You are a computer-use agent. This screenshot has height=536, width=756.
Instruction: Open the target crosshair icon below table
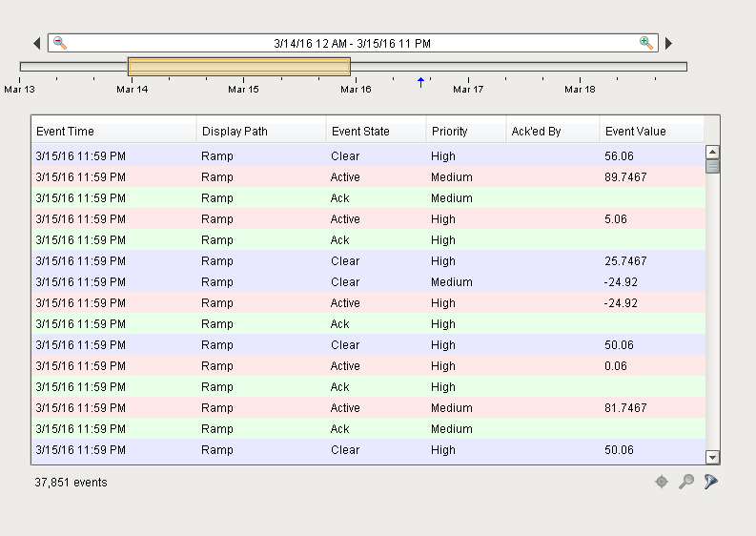point(662,482)
